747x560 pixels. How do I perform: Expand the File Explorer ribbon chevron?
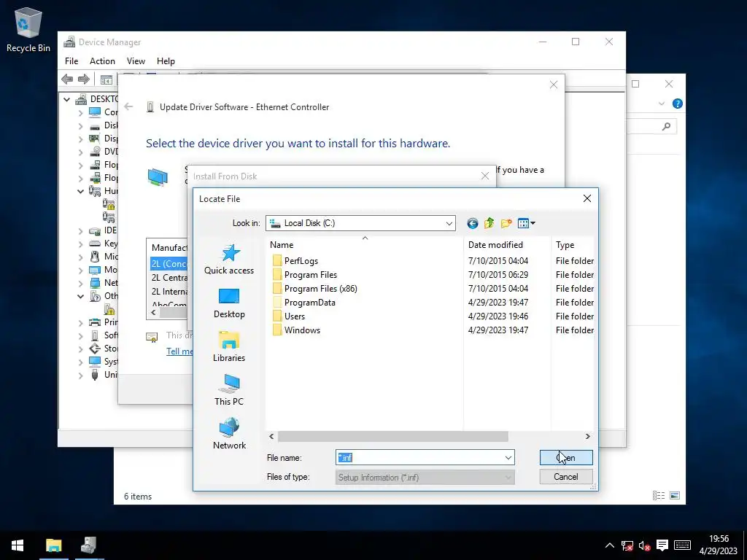661,104
